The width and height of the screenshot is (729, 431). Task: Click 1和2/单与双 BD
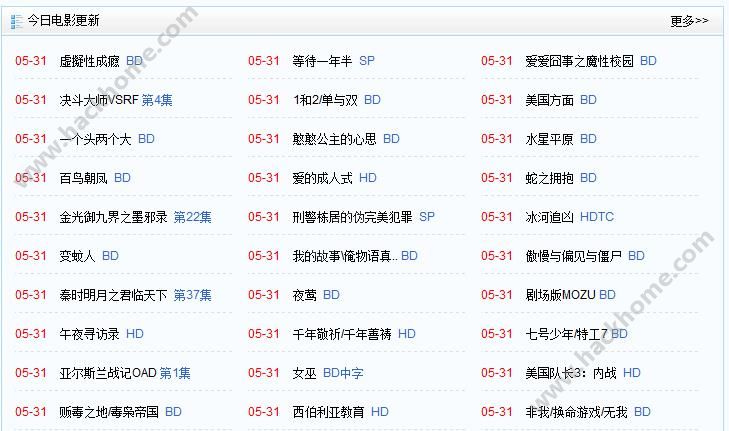(336, 100)
